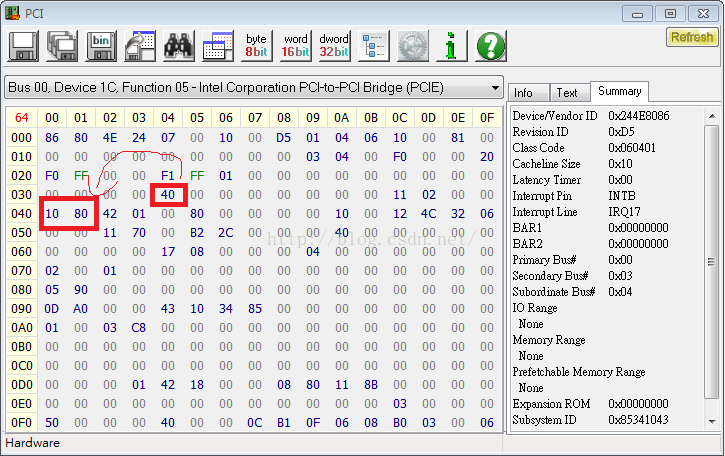The height and width of the screenshot is (456, 725).
Task: Click the column header 0F
Action: click(486, 118)
